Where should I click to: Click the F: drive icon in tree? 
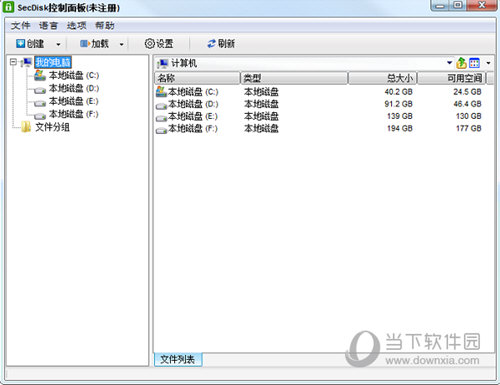point(40,116)
